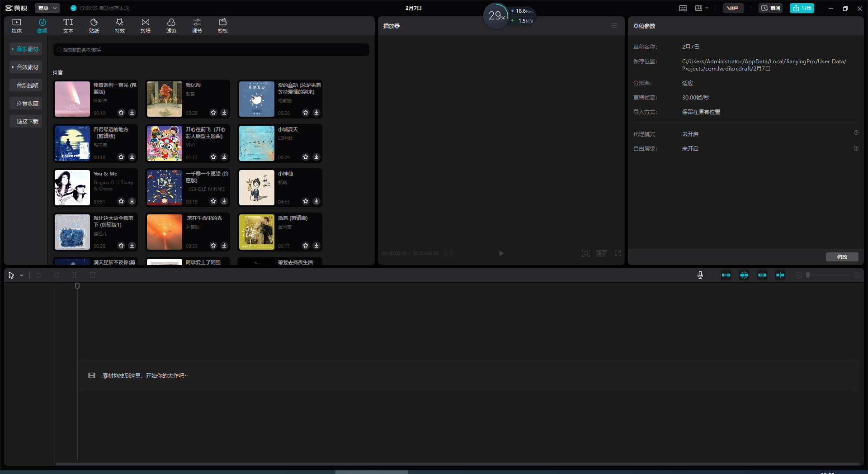The height and width of the screenshot is (474, 868).
Task: Download the song 我记得
Action: pos(224,113)
